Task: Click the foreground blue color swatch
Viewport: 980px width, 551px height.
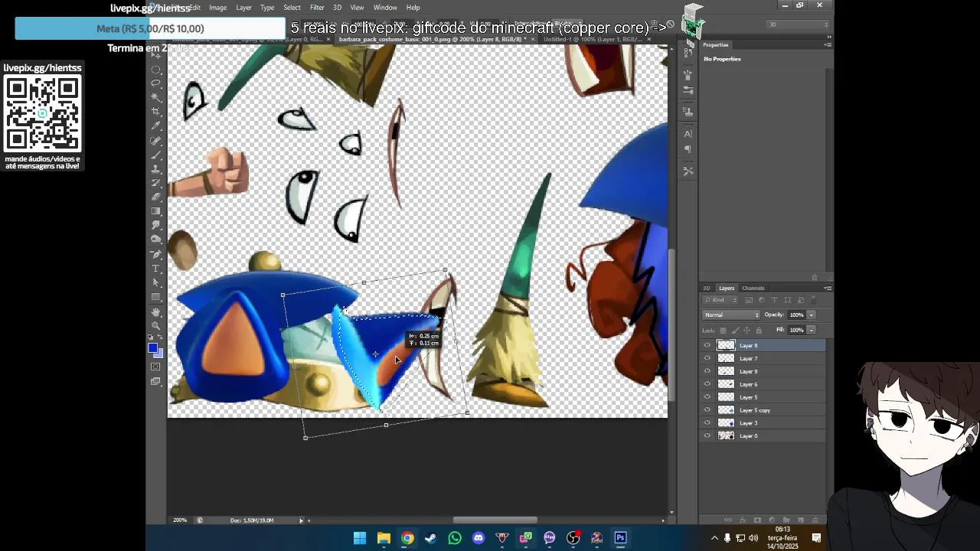Action: (x=153, y=348)
